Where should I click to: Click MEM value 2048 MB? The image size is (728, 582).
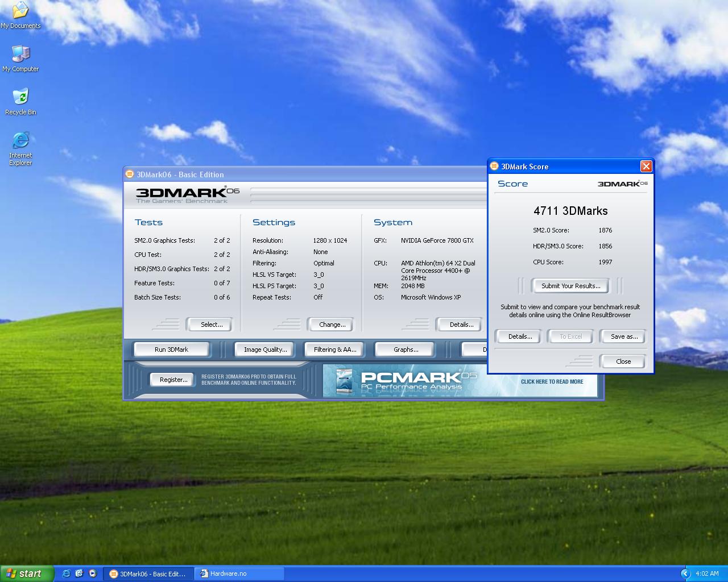click(412, 286)
